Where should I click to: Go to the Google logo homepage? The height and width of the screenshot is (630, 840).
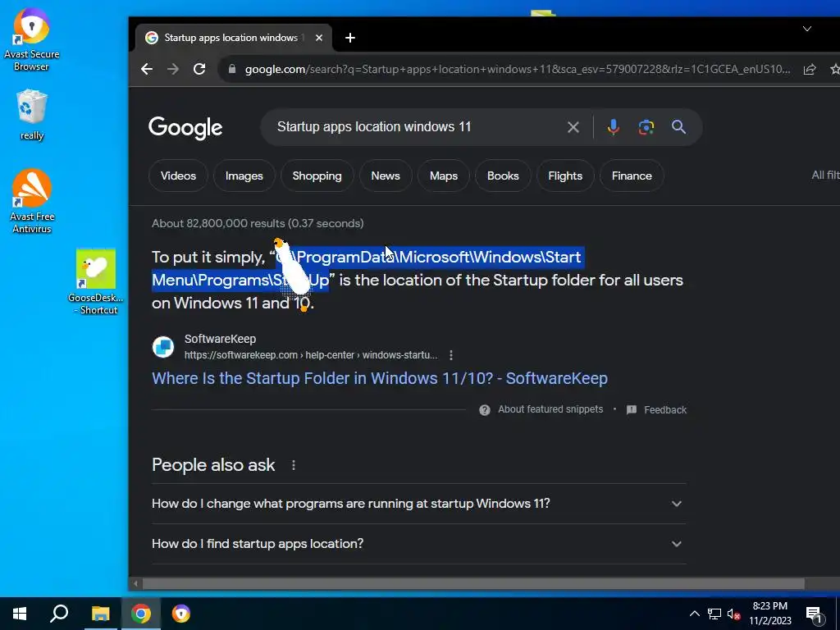click(185, 128)
